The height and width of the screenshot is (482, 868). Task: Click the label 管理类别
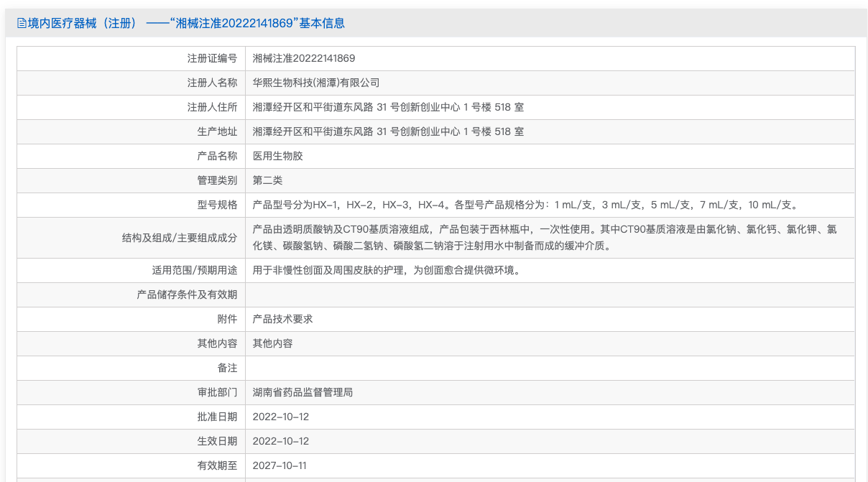217,180
